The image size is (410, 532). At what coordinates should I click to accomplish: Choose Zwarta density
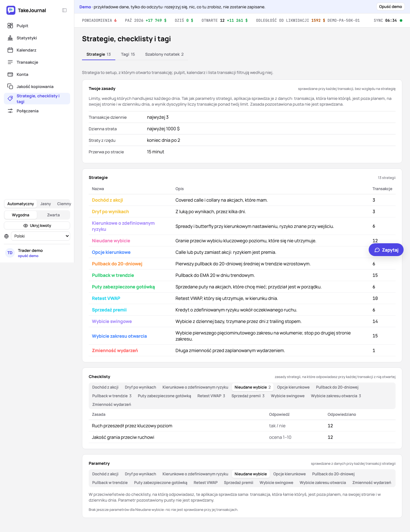coord(53,215)
